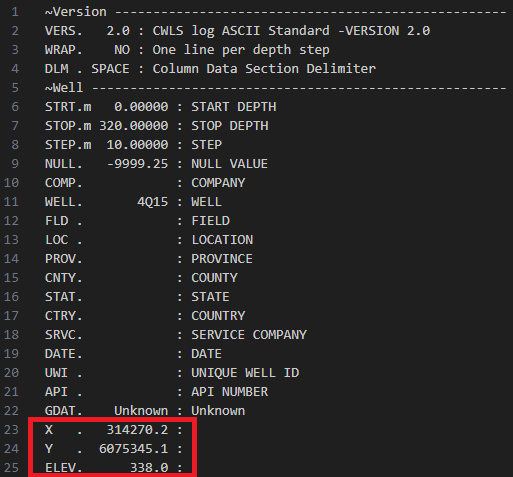Place cursor on the VERS. 2.0 value

(118, 31)
